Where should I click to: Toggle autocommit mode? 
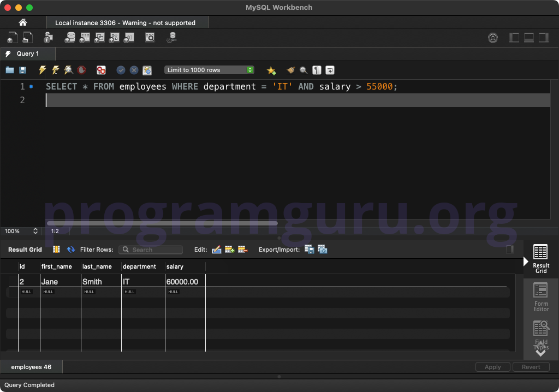click(x=147, y=70)
